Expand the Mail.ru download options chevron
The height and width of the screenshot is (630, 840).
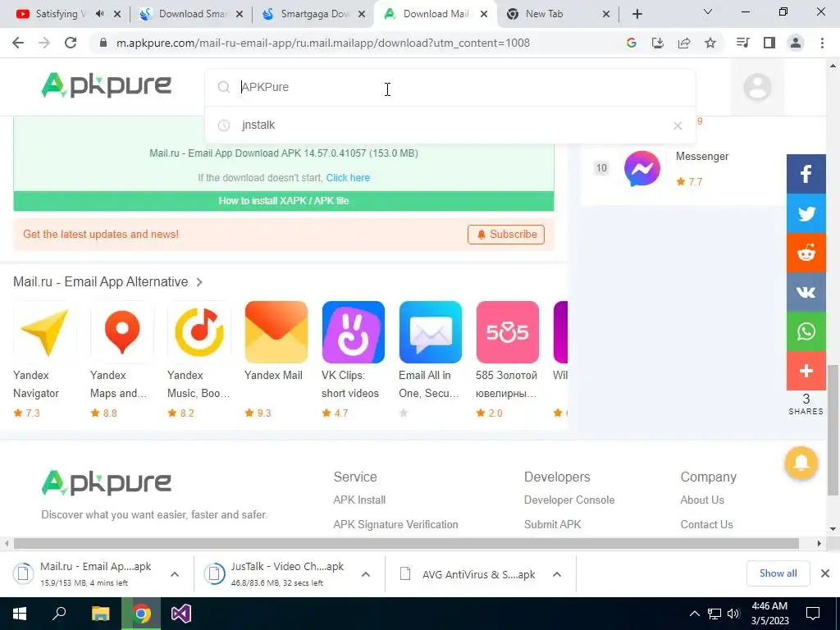click(x=175, y=574)
